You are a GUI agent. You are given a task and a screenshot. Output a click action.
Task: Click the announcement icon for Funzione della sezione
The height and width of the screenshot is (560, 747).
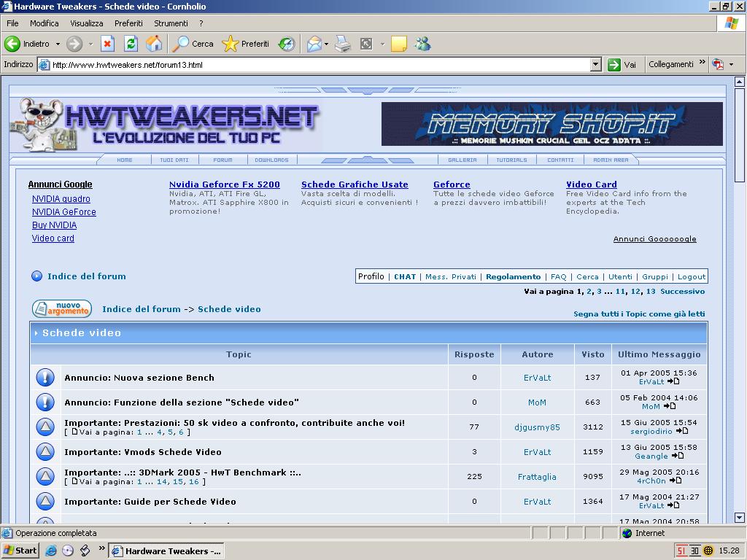(45, 402)
